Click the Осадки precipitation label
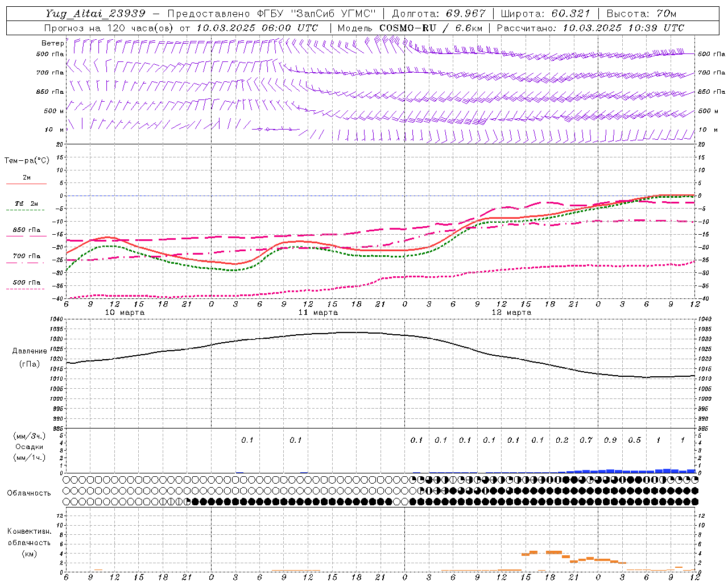Viewport: 728px width, 582px height. tap(30, 447)
